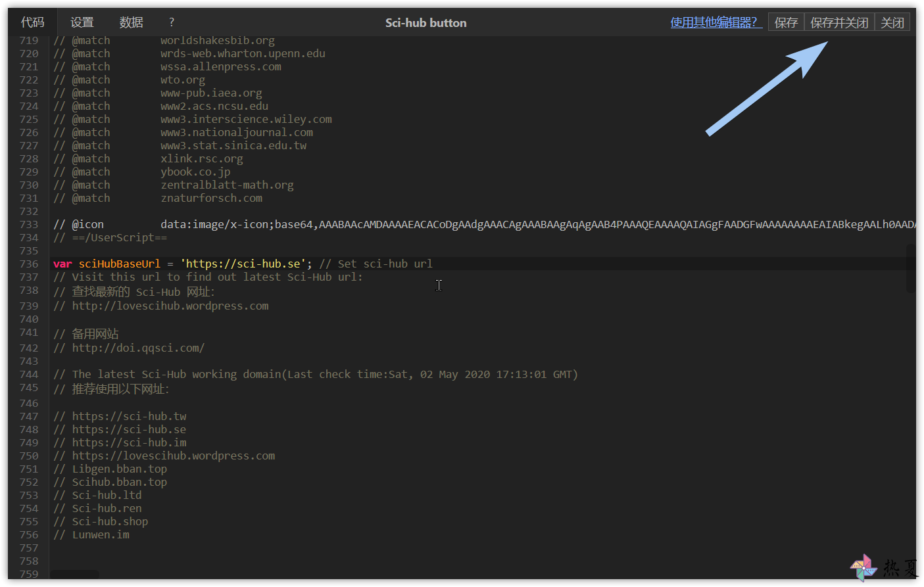This screenshot has width=924, height=587.
Task: Open the ? help tab
Action: pos(172,22)
